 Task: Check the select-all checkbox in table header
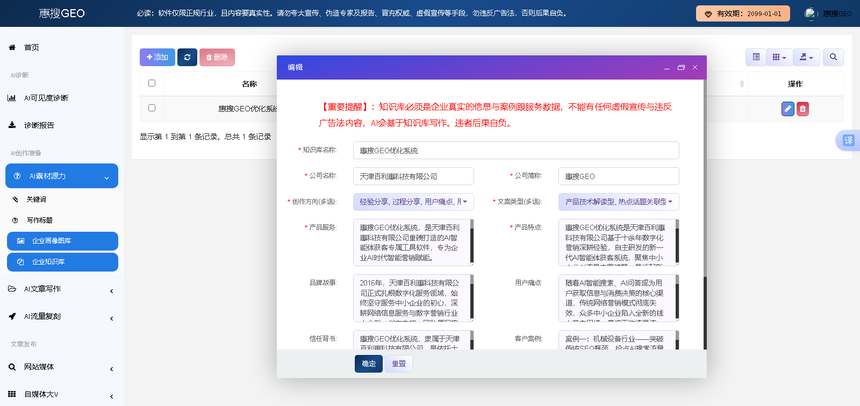(152, 83)
